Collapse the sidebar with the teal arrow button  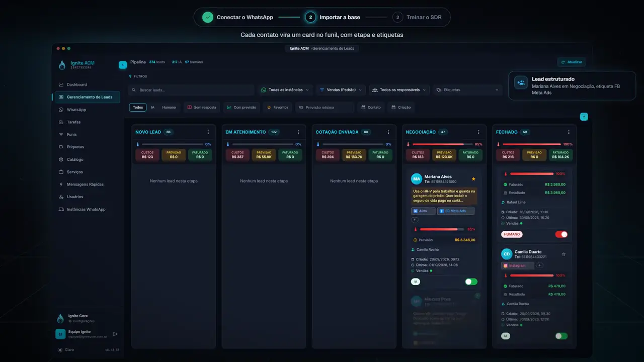(123, 65)
